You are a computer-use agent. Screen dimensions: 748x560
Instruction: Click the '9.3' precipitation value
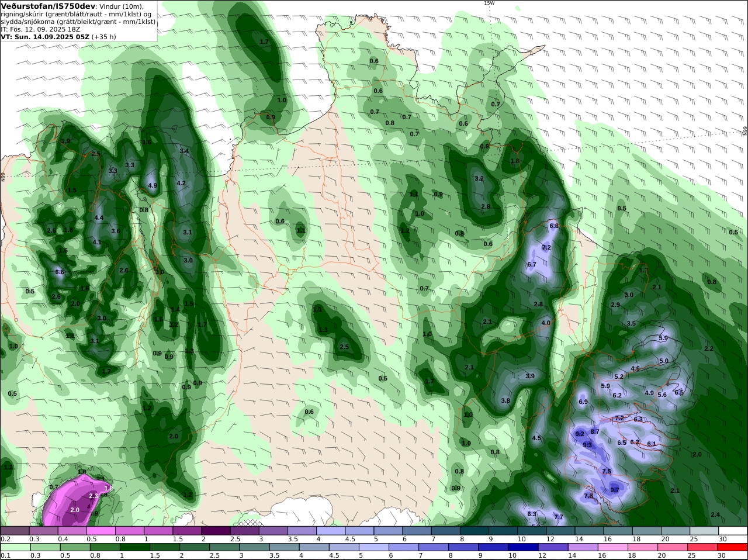pos(587,445)
